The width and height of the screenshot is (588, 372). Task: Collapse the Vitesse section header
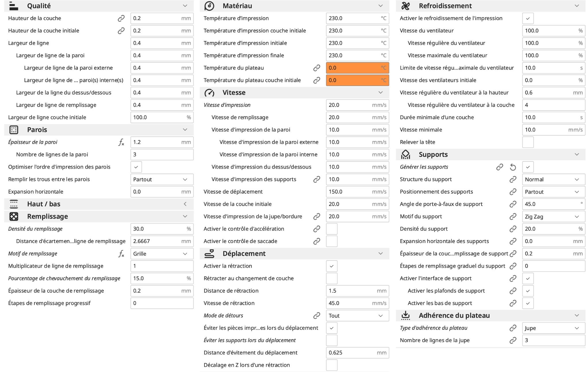(x=380, y=93)
